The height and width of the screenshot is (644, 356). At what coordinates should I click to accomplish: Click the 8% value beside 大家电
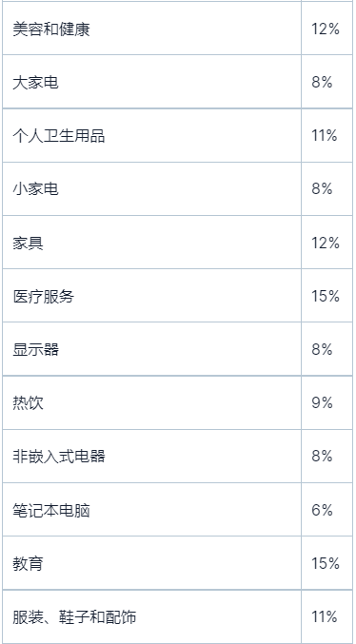pyautogui.click(x=322, y=83)
